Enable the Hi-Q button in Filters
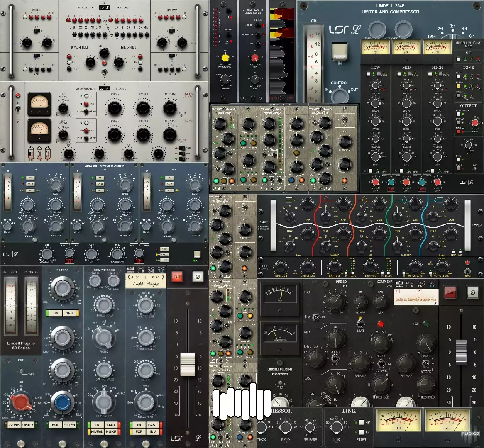The height and width of the screenshot is (448, 484). 69,313
